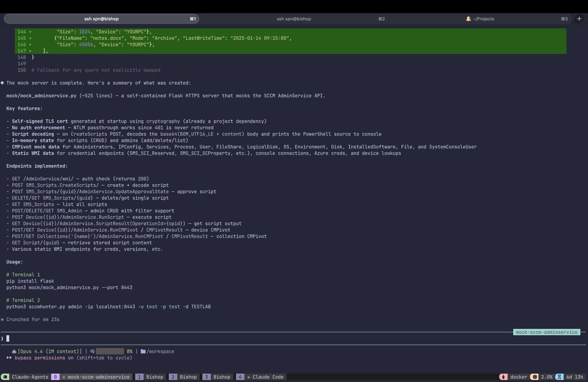Viewport: 588px width, 382px height.
Task: Toggle bypass permissions mode line
Action: coord(70,358)
